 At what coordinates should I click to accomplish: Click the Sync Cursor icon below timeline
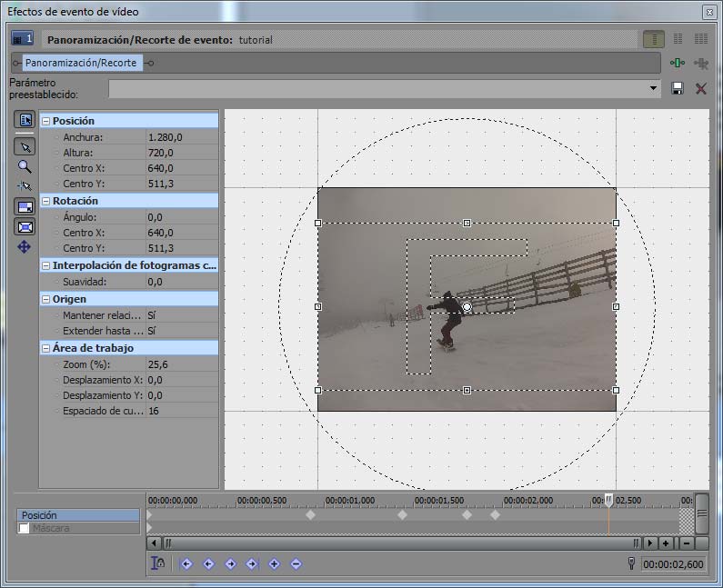pos(159,563)
